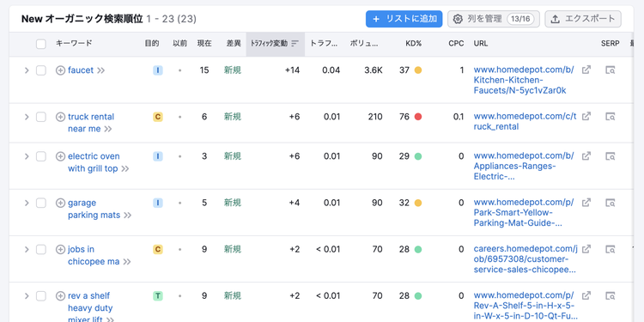Sort by 差異 column header
The width and height of the screenshot is (644, 322).
pyautogui.click(x=234, y=44)
